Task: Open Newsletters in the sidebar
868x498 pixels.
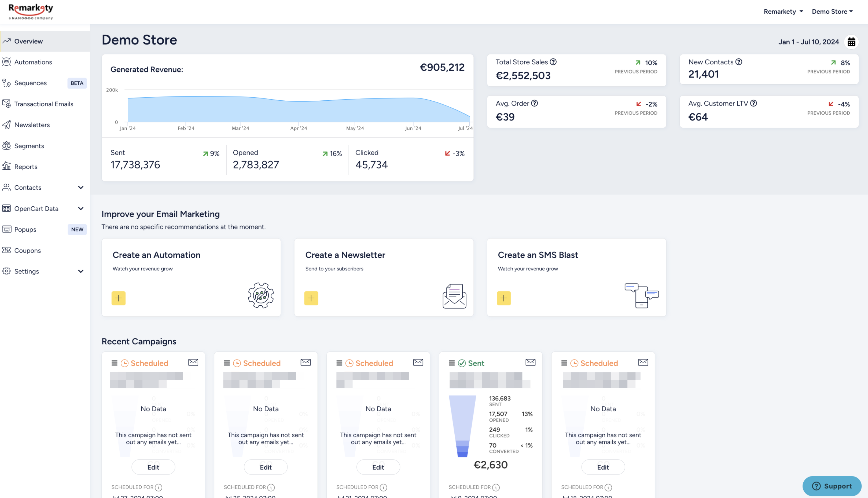Action: [x=45, y=125]
